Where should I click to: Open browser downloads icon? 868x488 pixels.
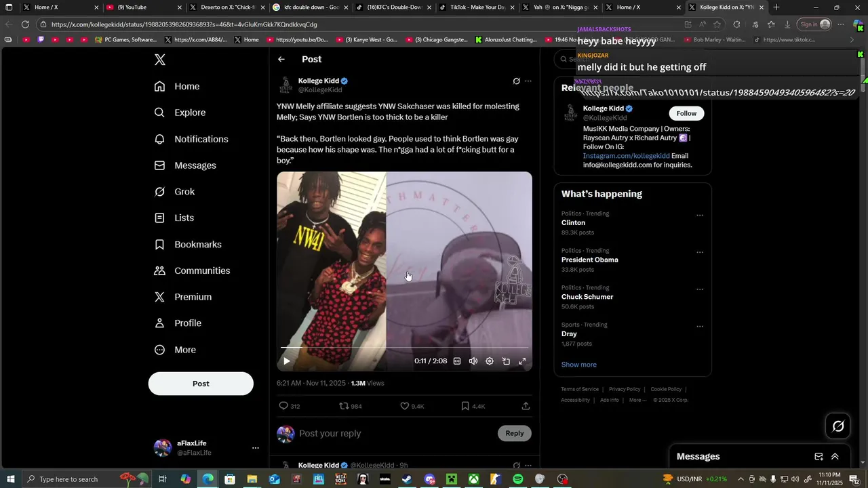[x=787, y=24]
